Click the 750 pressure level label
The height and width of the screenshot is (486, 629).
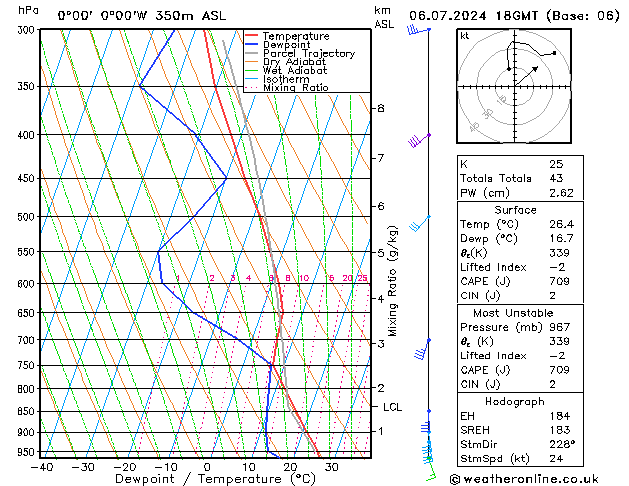pyautogui.click(x=28, y=366)
